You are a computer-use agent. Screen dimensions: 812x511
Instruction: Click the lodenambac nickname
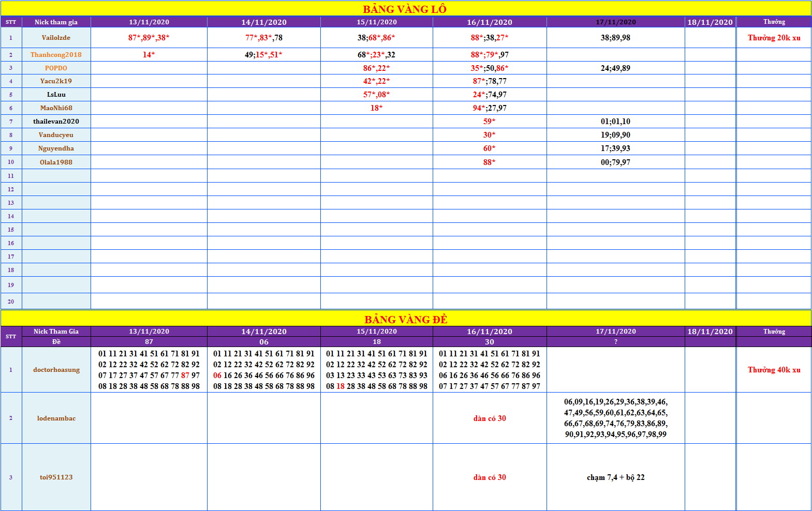click(x=56, y=418)
